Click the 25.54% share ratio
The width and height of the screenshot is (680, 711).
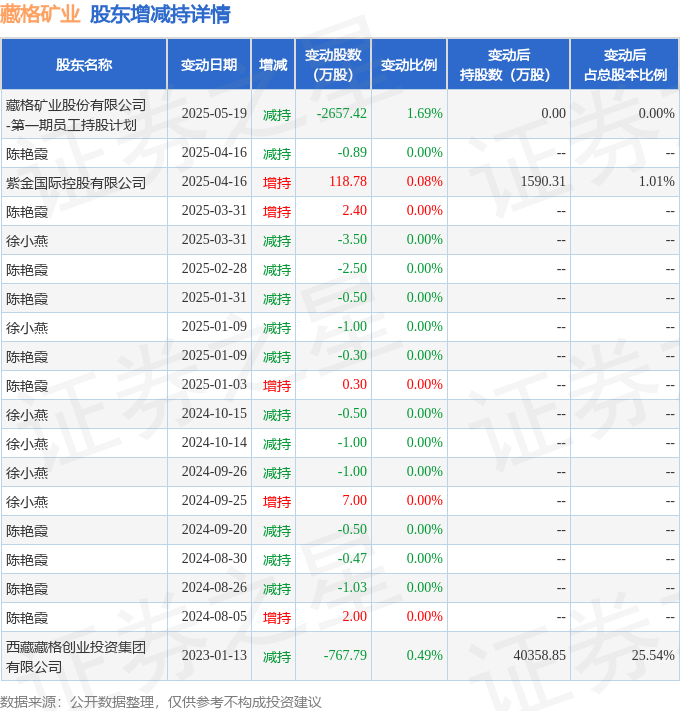click(654, 655)
